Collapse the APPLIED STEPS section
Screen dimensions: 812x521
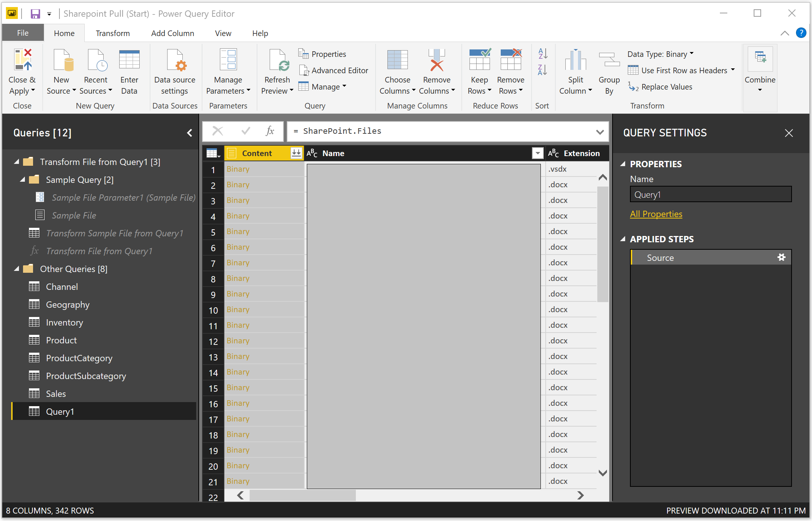(623, 239)
